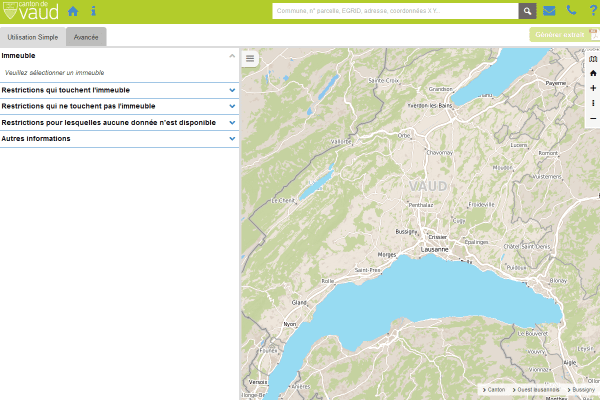
Task: Click Aigle label on the map
Action: coord(569,362)
